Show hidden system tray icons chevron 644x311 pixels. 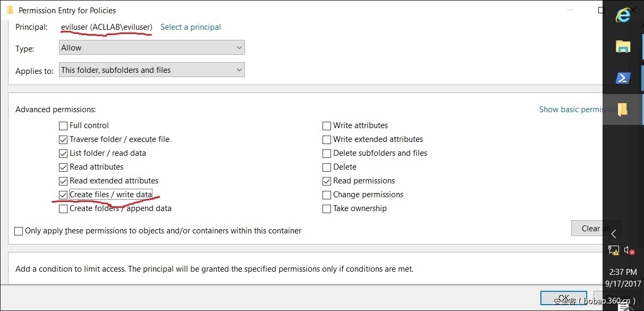click(x=614, y=233)
